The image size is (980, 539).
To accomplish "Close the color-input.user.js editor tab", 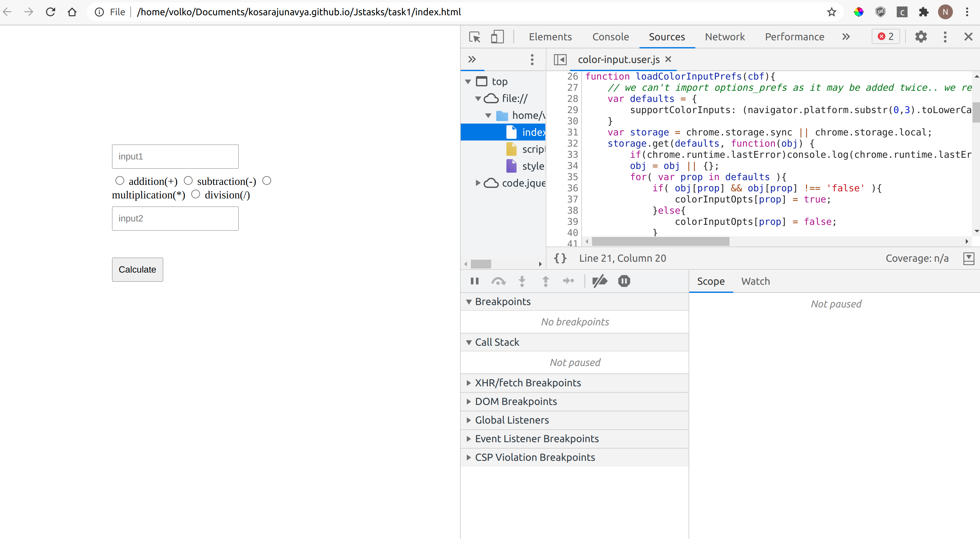I will (x=669, y=59).
